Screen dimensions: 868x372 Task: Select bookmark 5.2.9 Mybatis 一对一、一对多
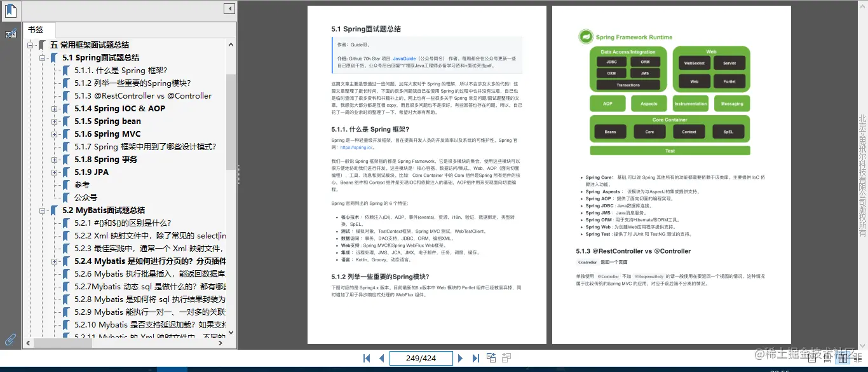(149, 312)
